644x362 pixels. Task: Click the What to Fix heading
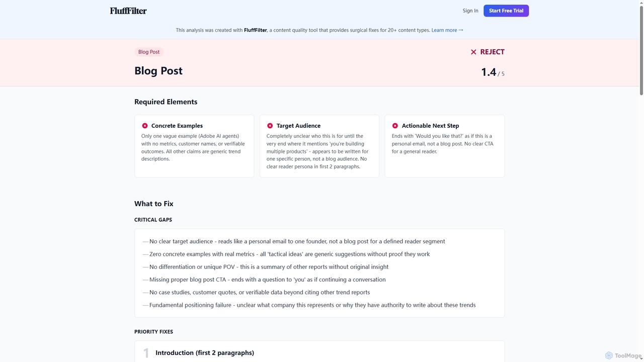point(153,204)
